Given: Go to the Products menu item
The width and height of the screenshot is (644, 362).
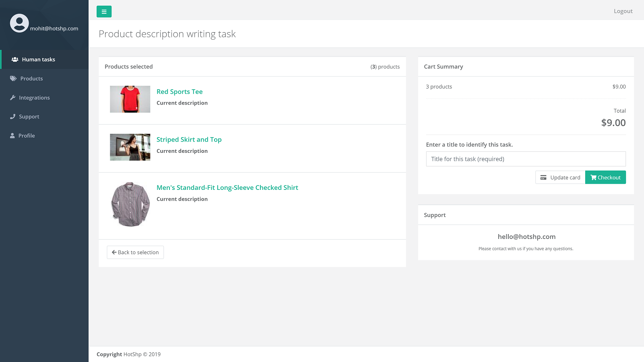Looking at the screenshot, I should (x=31, y=78).
